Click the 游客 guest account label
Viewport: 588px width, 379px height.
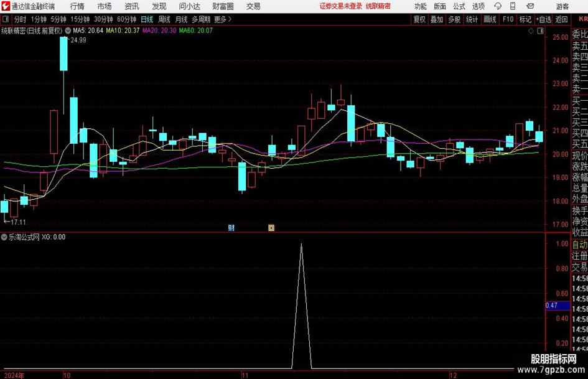tap(562, 6)
